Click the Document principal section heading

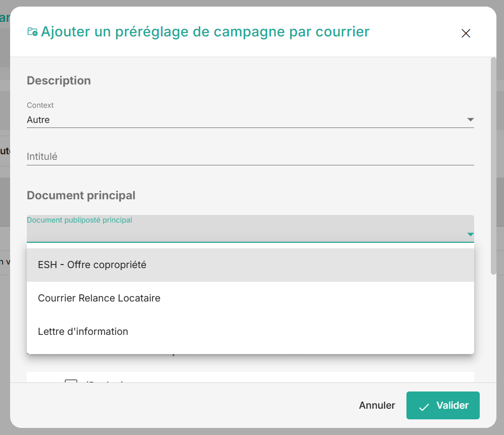[81, 195]
